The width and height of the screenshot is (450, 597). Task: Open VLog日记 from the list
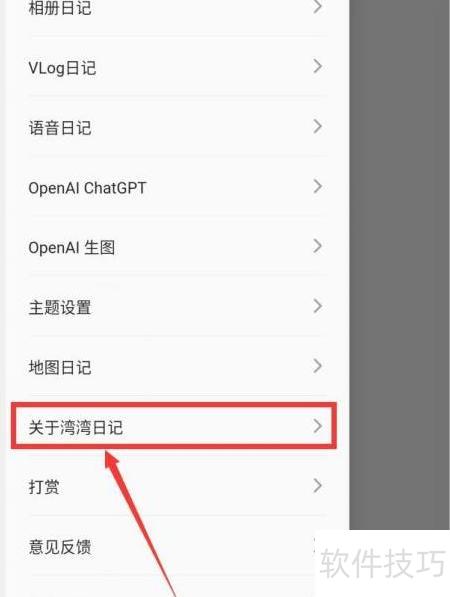177,67
